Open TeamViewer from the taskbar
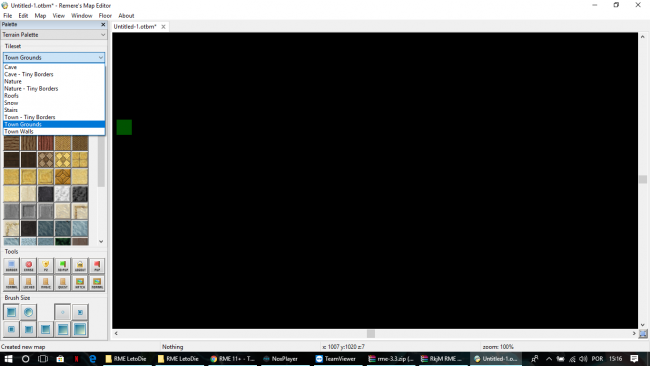Screen dimensions: 650x366 click(x=336, y=359)
